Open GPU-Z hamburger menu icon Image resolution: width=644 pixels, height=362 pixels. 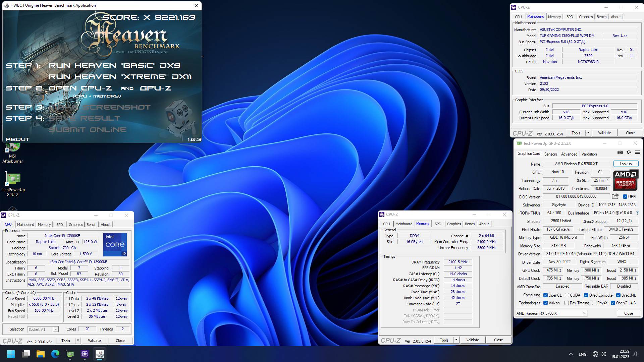point(637,152)
